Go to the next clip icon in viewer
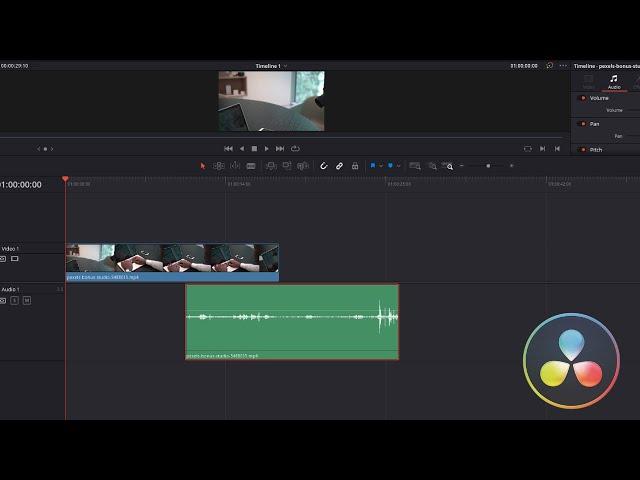 (x=542, y=149)
